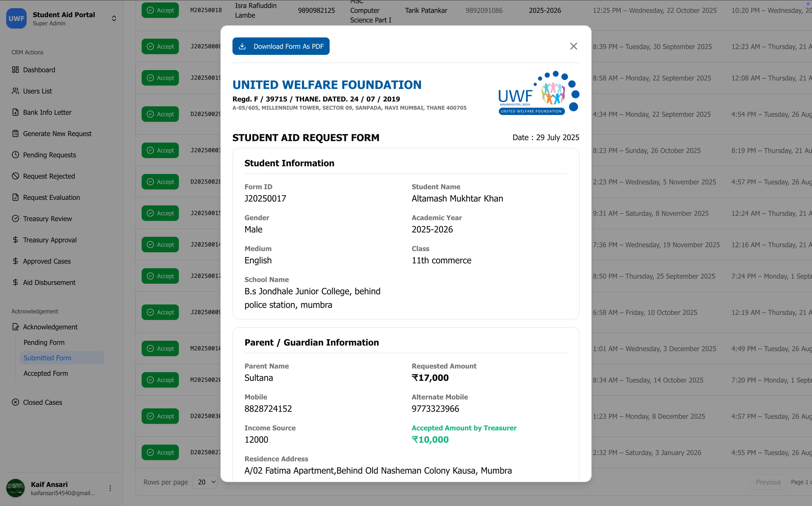Click the requested amount ₹17,000
This screenshot has width=812, height=506.
pos(430,377)
